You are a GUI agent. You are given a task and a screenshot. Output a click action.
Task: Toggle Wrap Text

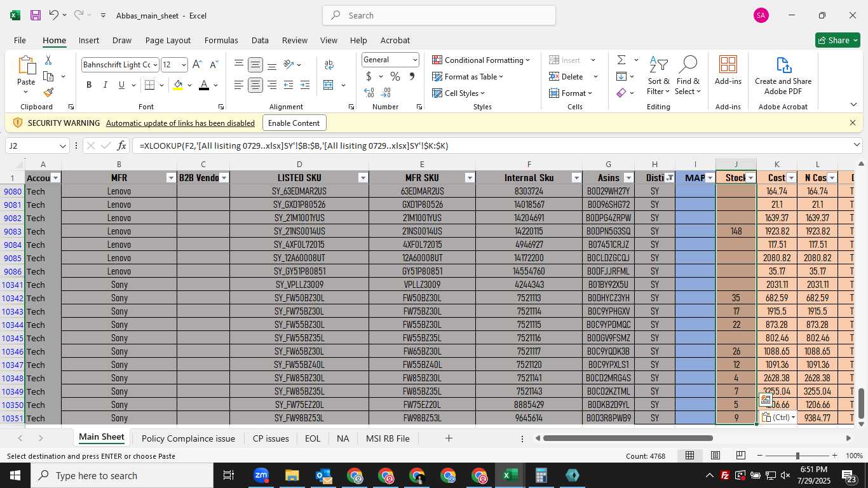coord(329,65)
